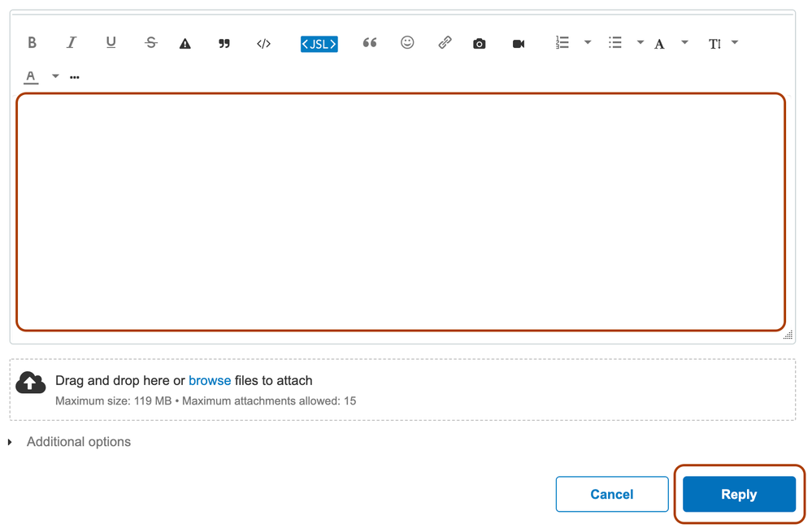Apply strikethrough formatting
The image size is (812, 528).
[150, 42]
